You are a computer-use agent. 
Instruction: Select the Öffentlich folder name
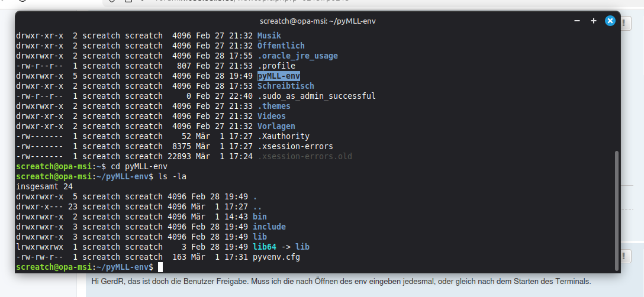click(281, 46)
